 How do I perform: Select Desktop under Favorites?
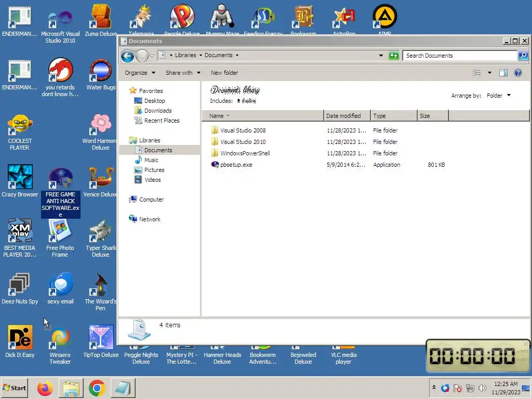150,101
